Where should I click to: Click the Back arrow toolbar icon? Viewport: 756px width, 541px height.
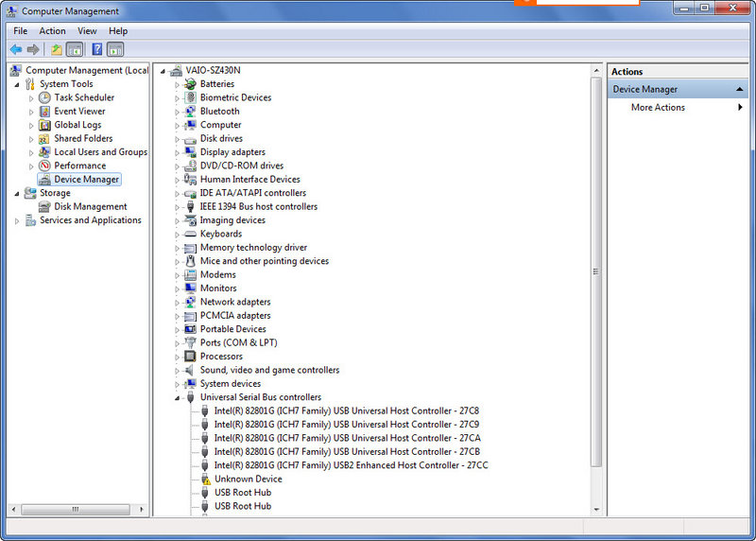16,49
